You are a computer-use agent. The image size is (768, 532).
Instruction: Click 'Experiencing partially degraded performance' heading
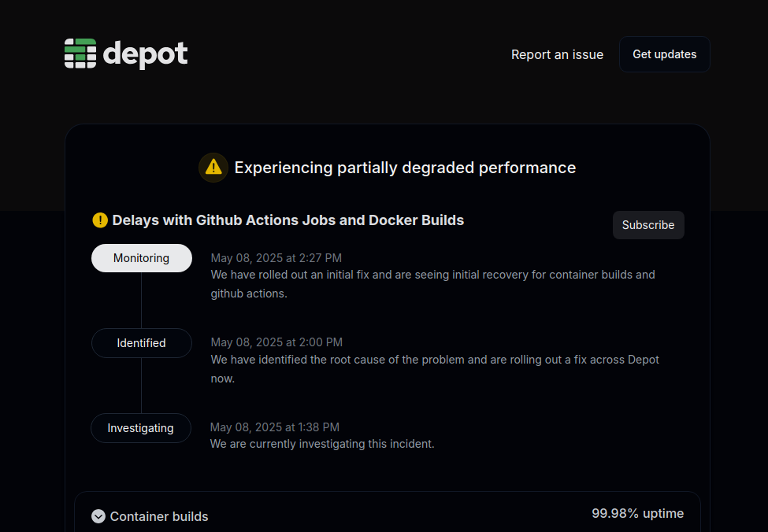click(405, 168)
